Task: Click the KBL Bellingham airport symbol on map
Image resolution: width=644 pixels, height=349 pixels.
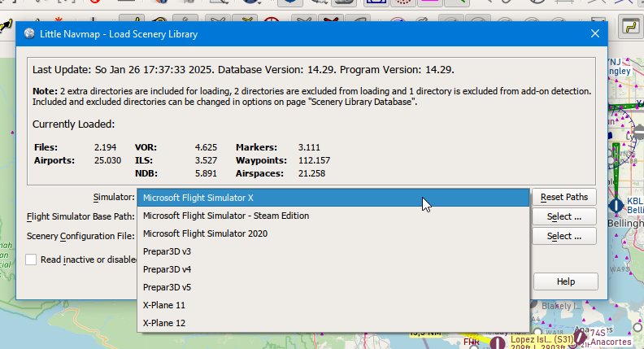Action: click(x=616, y=205)
